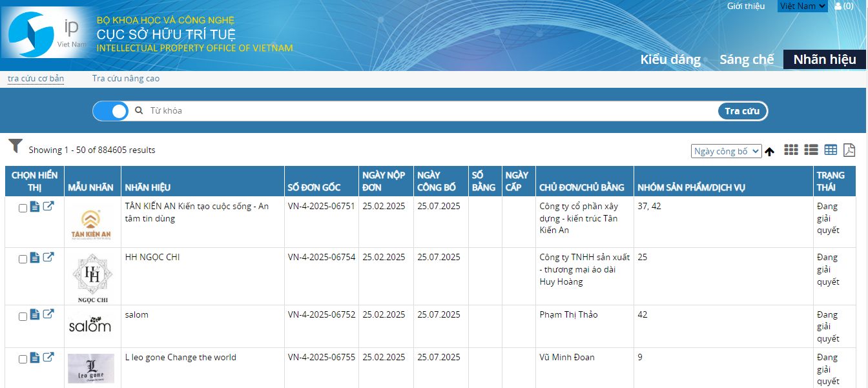Click application number VN-4-2025-06754

[x=322, y=258]
